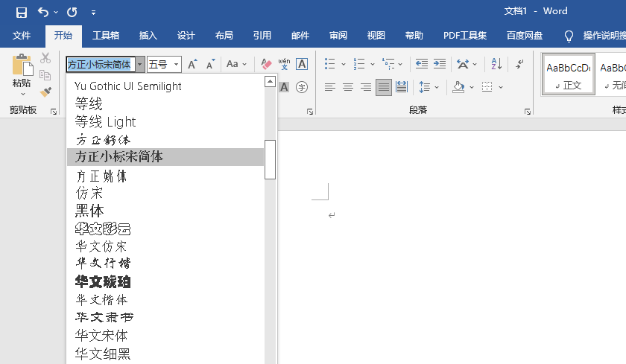The height and width of the screenshot is (364, 626).
Task: Sort text with the A-Z icon
Action: tap(496, 64)
